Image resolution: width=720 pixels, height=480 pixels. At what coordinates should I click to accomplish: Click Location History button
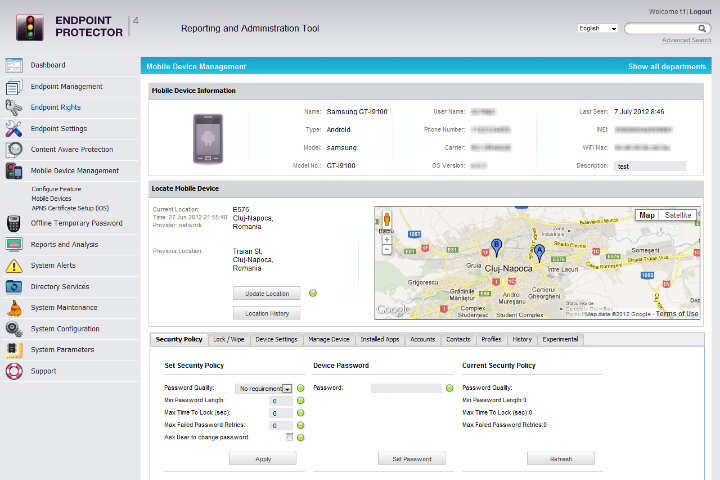click(x=267, y=313)
